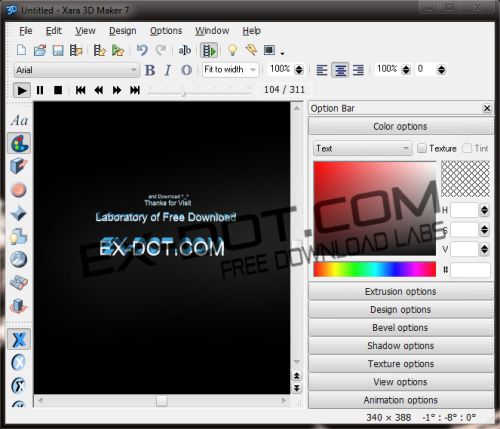Click the Play animation button

click(x=22, y=90)
